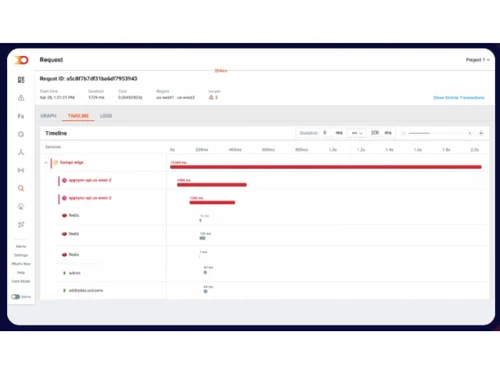Click the admin service green icon

point(64,273)
